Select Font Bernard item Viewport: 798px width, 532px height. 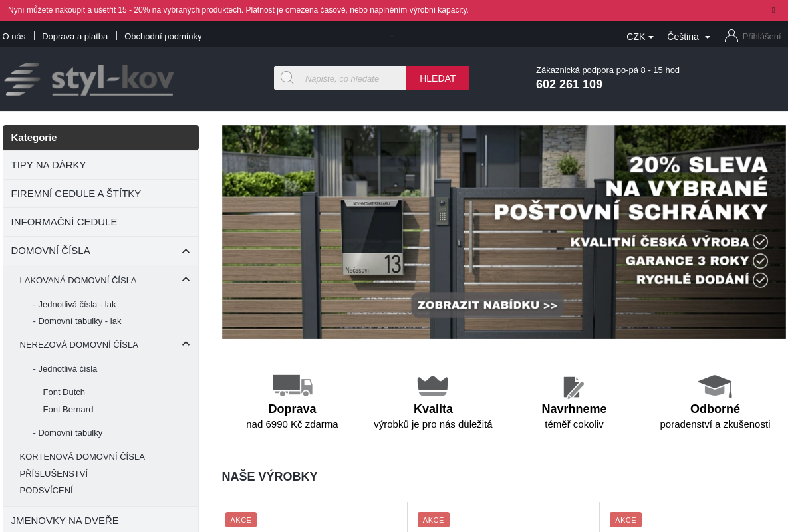pyautogui.click(x=68, y=410)
